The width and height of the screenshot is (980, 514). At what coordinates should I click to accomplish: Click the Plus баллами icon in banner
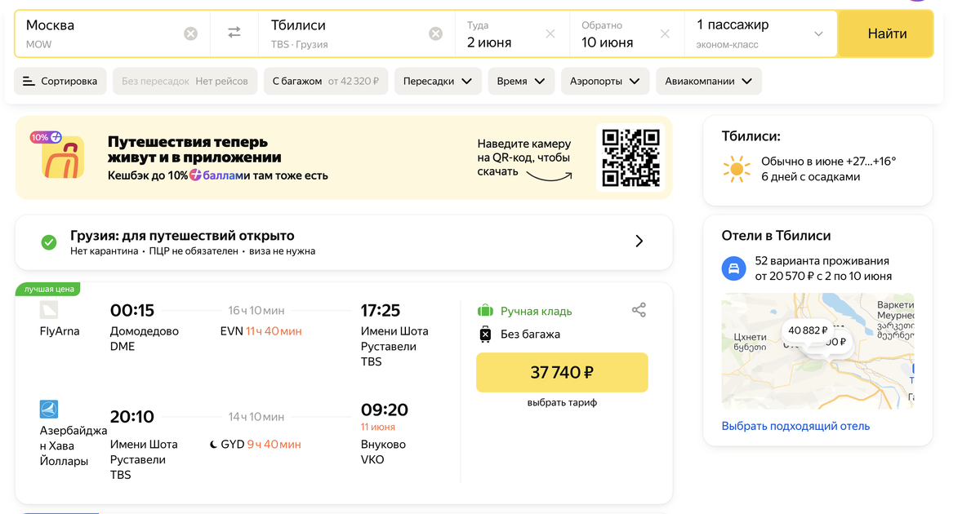pyautogui.click(x=195, y=175)
